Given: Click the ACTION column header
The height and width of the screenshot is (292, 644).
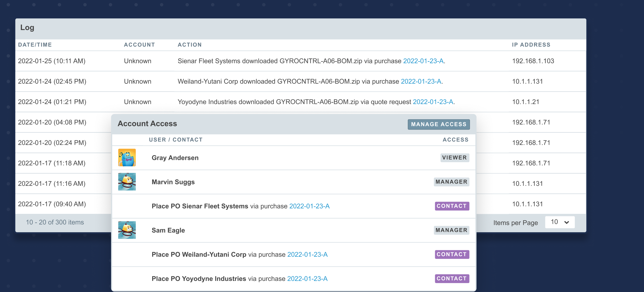Looking at the screenshot, I should [190, 45].
